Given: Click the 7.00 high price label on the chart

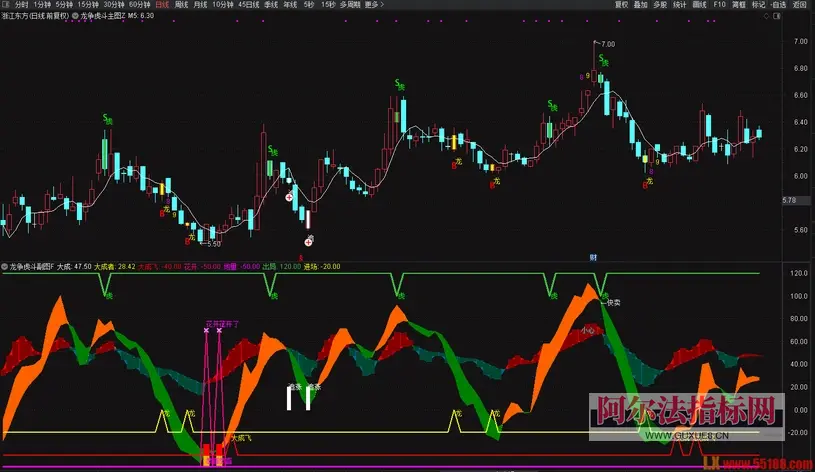Looking at the screenshot, I should pos(607,44).
